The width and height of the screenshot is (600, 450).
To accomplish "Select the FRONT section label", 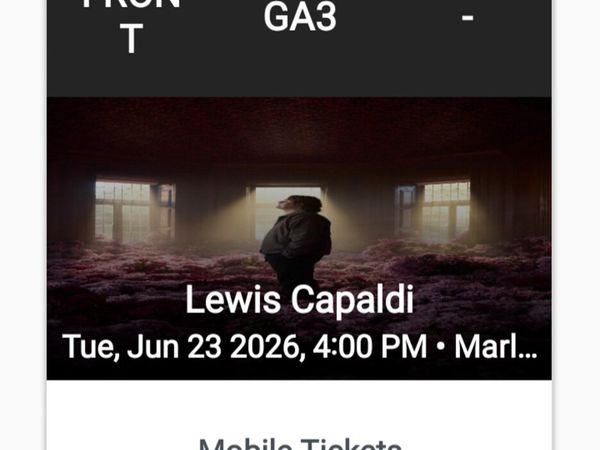I will [131, 26].
